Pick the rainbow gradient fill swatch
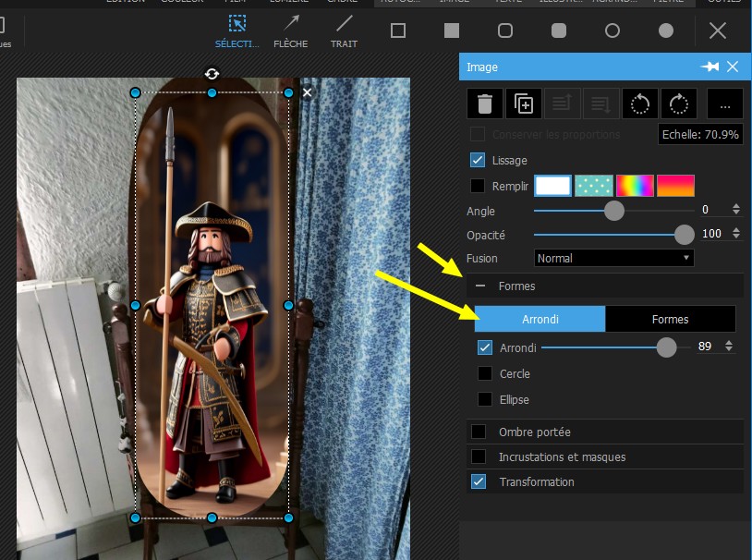The width and height of the screenshot is (752, 560). [x=635, y=186]
